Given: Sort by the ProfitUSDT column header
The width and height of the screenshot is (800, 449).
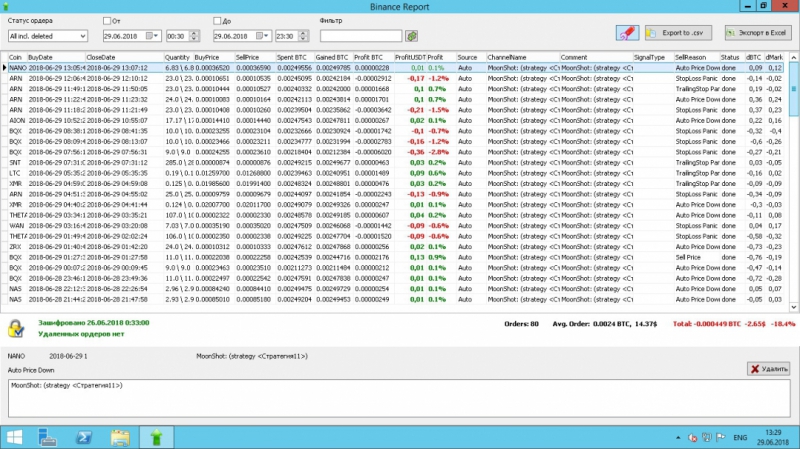Looking at the screenshot, I should [x=410, y=57].
